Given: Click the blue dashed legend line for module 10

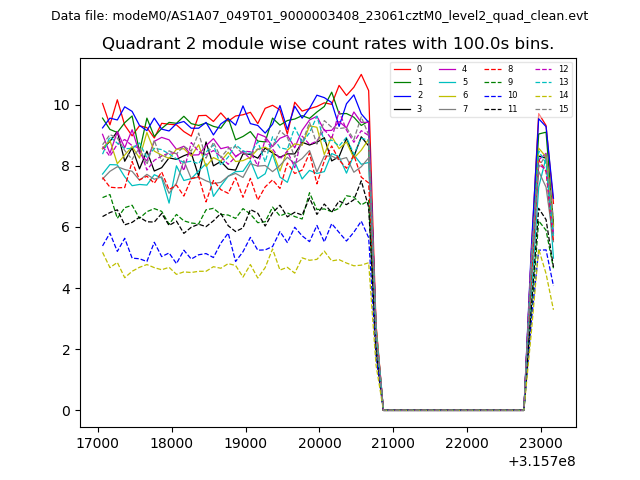Looking at the screenshot, I should [492, 95].
